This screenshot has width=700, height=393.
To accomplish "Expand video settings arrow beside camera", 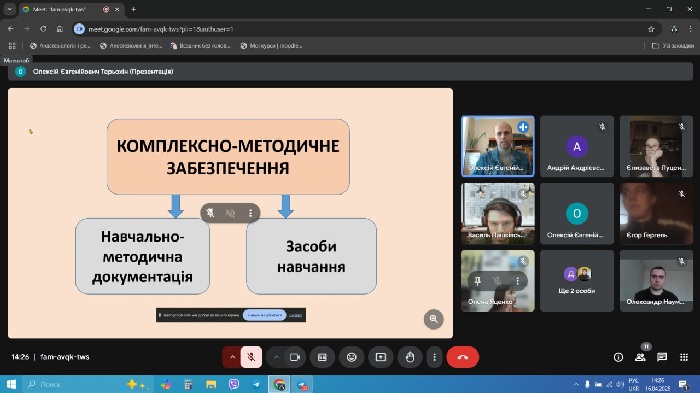I will click(276, 357).
